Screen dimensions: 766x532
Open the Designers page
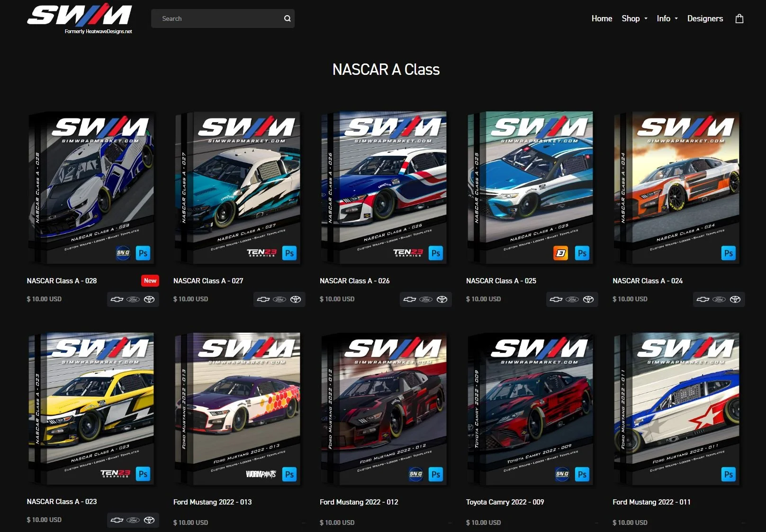705,18
